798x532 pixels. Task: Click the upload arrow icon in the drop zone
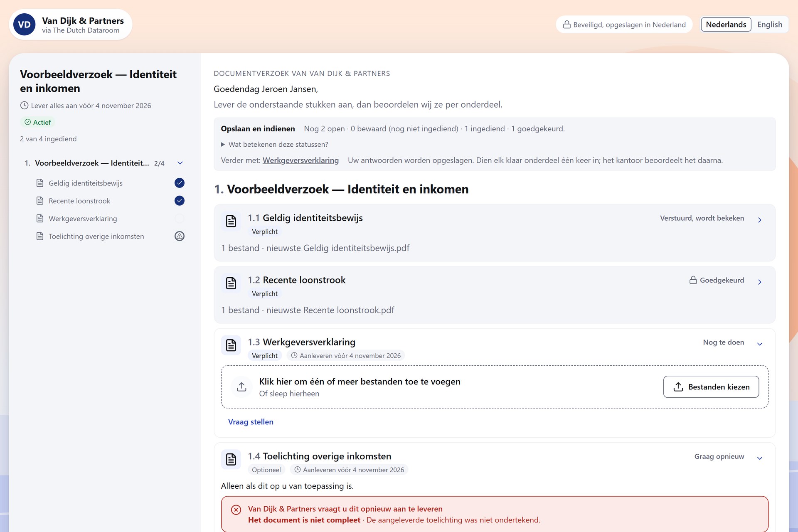point(241,387)
